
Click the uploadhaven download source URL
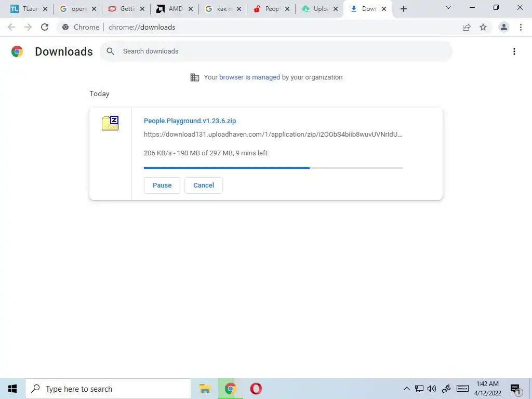[x=273, y=135]
